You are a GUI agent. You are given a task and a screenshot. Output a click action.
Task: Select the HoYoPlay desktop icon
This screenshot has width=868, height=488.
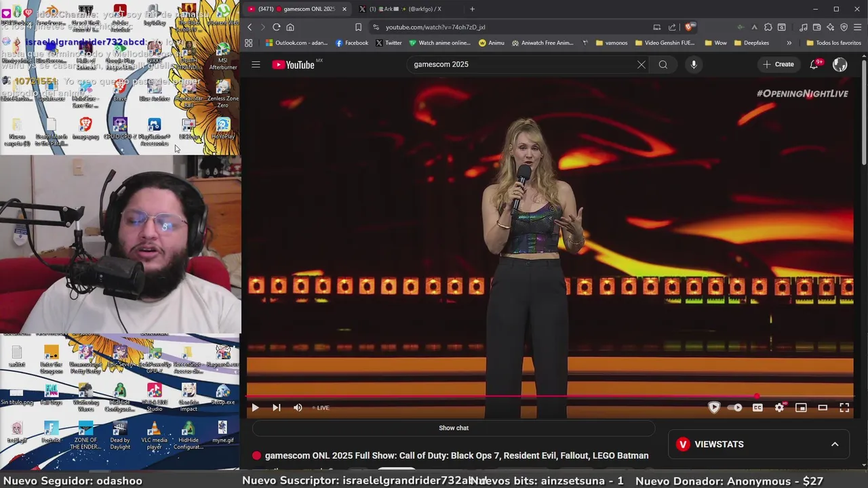(x=222, y=129)
